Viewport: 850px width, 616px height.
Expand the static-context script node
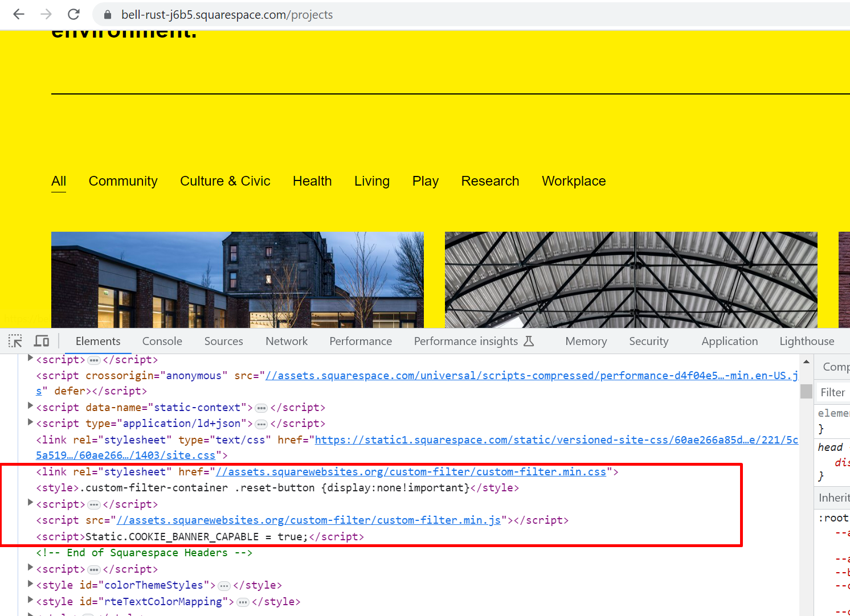(x=30, y=406)
